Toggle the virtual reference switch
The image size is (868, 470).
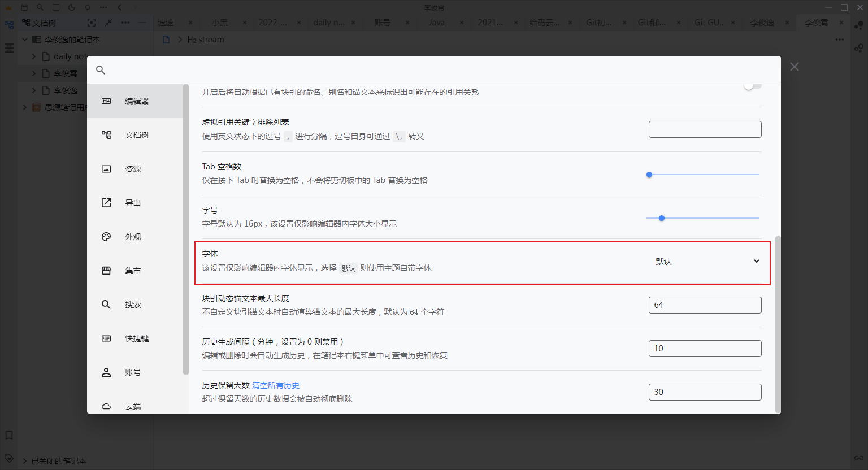(x=752, y=85)
